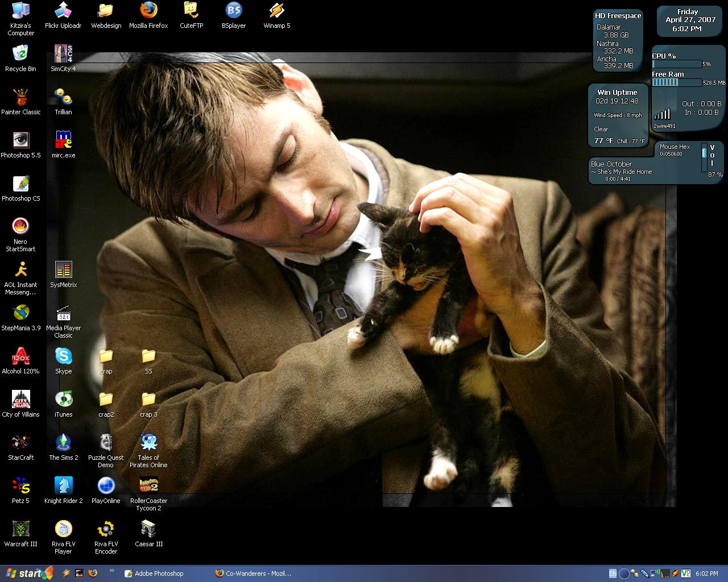Open StepMania 3.9 shortcut

pos(20,317)
